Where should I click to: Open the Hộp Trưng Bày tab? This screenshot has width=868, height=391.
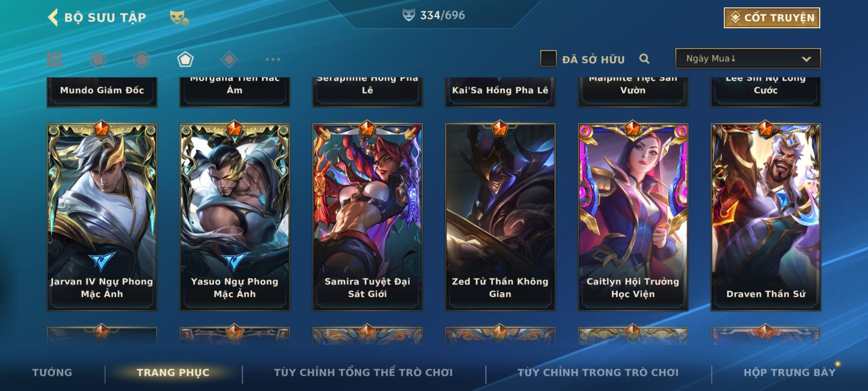790,372
